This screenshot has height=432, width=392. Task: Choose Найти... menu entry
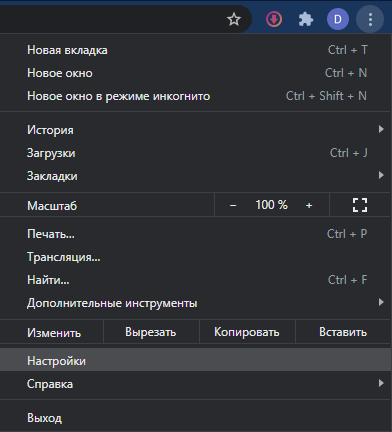coord(196,280)
